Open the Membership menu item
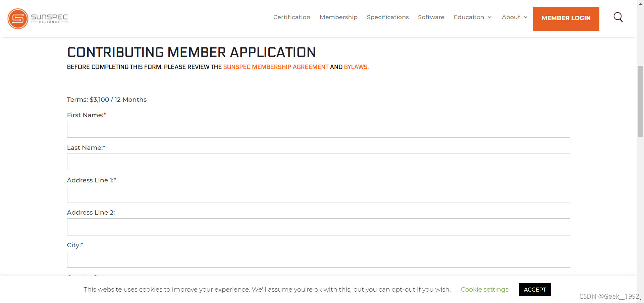This screenshot has height=303, width=644. (338, 17)
